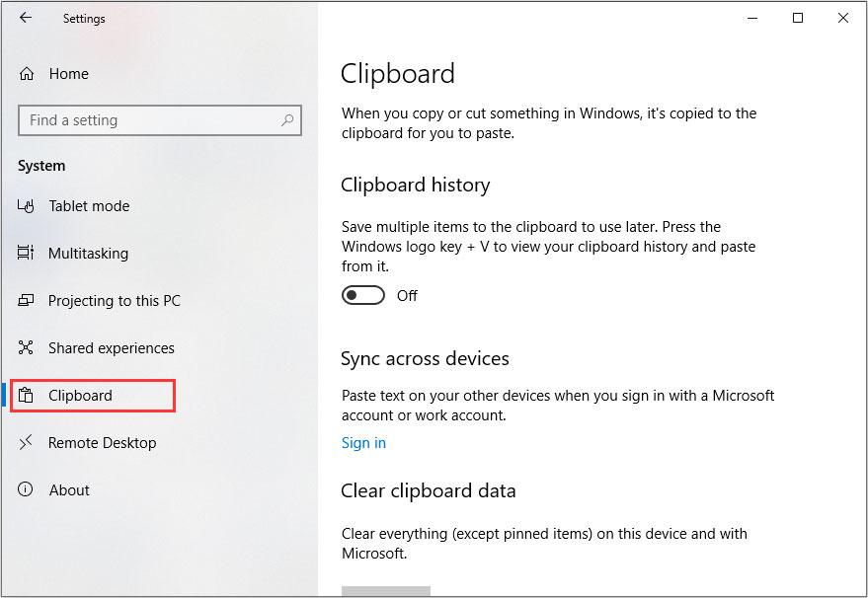Viewport: 868px width, 598px height.
Task: Click the magnifier icon in the search box
Action: pos(286,119)
